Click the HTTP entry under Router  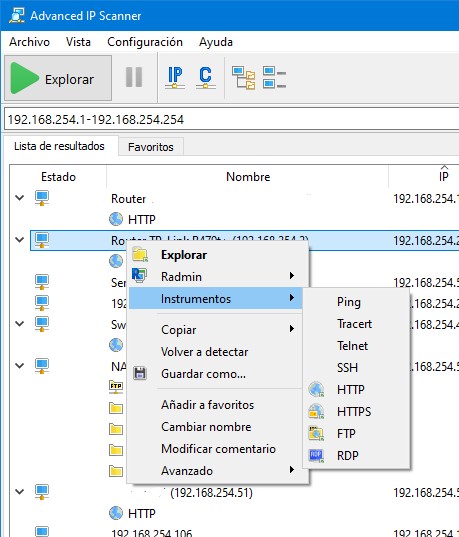coord(141,220)
